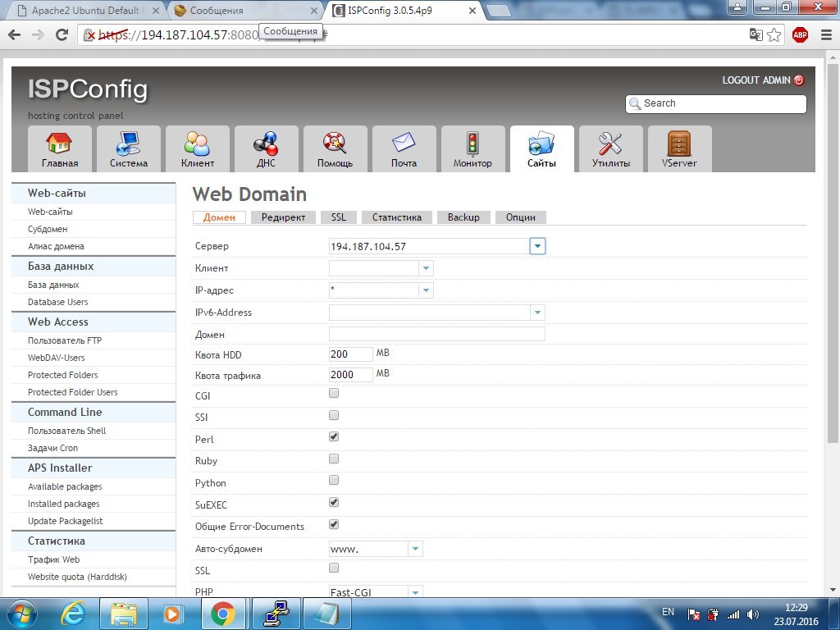Click the Квота HDD input field
840x630 pixels.
click(x=351, y=354)
